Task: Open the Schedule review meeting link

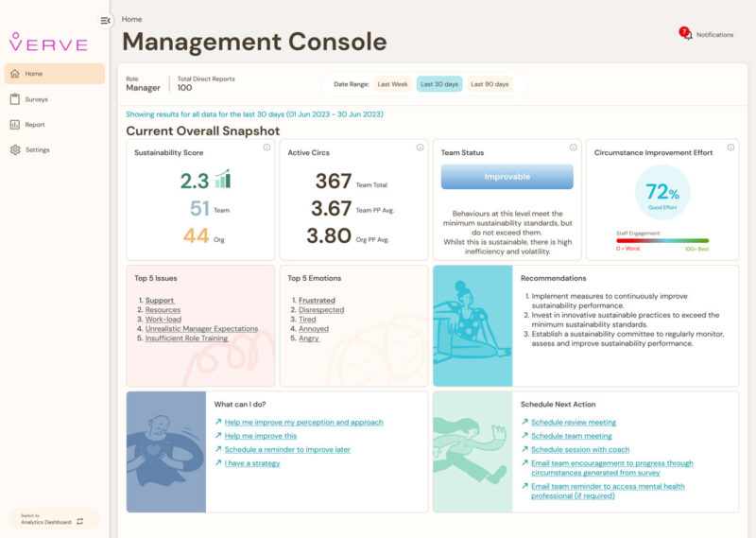Action: (573, 423)
